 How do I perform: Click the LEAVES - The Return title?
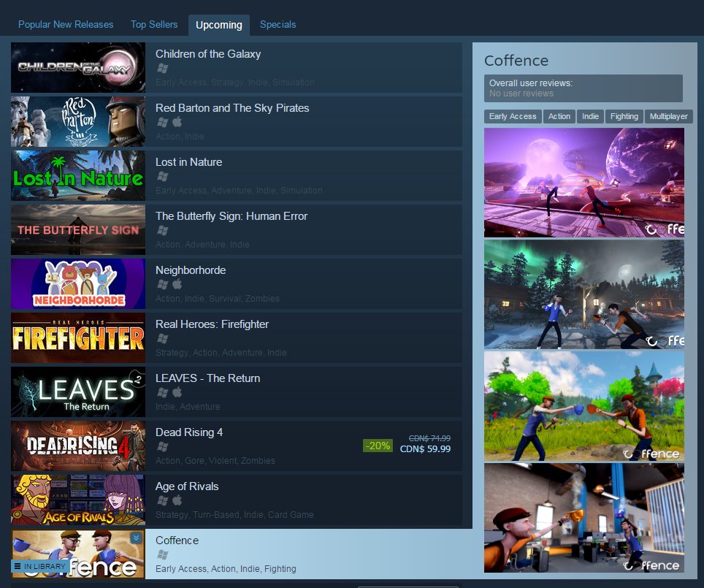(x=207, y=378)
